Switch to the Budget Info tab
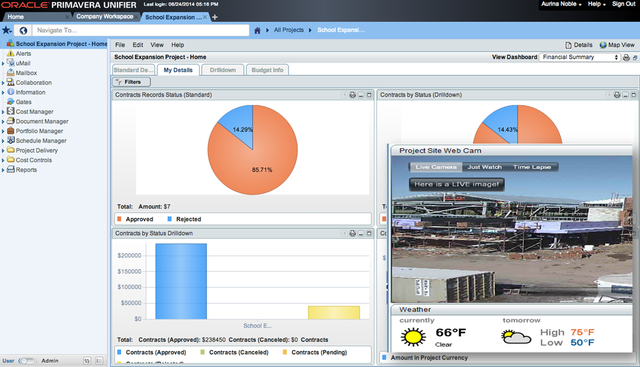 pos(267,70)
